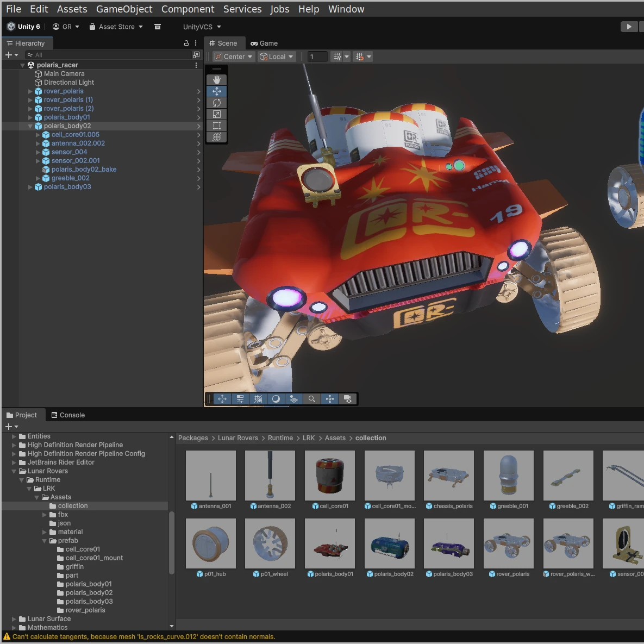Image resolution: width=644 pixels, height=644 pixels.
Task: Click LRK in the breadcrumb path
Action: 309,438
